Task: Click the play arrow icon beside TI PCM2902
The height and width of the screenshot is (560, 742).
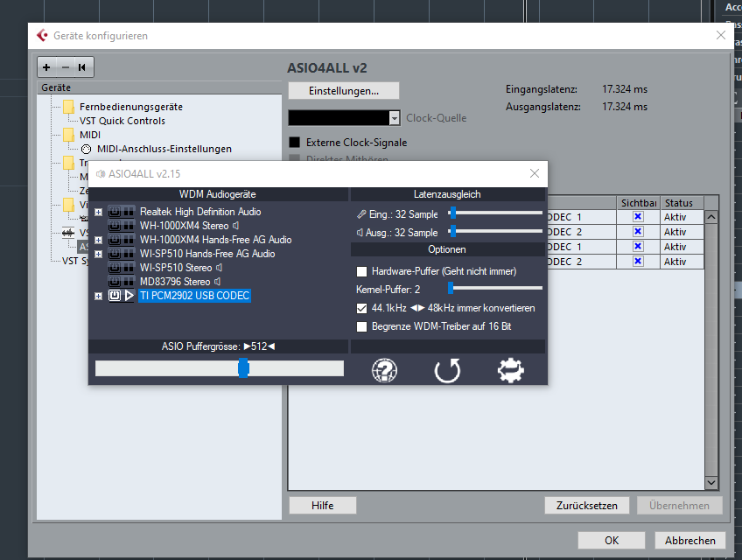Action: pos(129,296)
